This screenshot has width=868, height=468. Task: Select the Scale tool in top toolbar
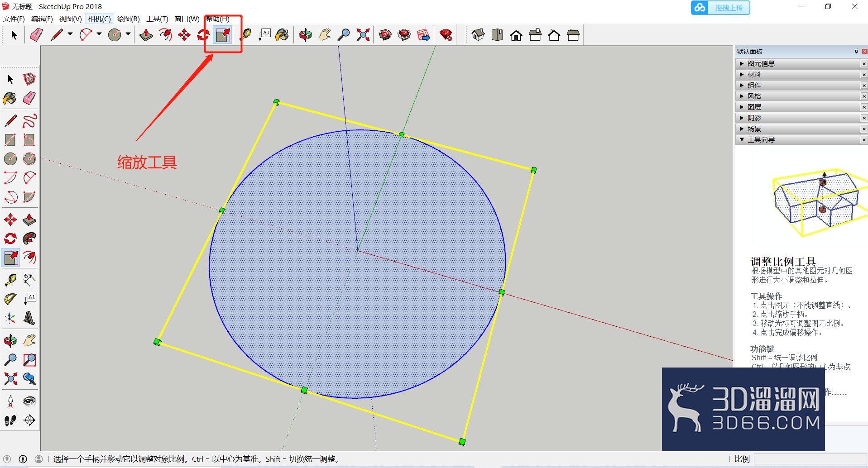pyautogui.click(x=223, y=35)
